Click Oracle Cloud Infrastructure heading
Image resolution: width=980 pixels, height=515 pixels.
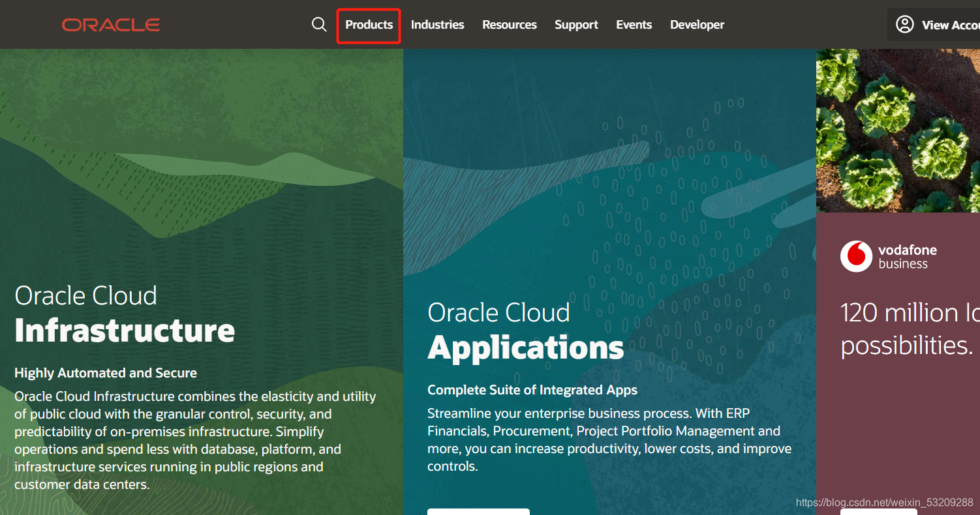[x=125, y=314]
